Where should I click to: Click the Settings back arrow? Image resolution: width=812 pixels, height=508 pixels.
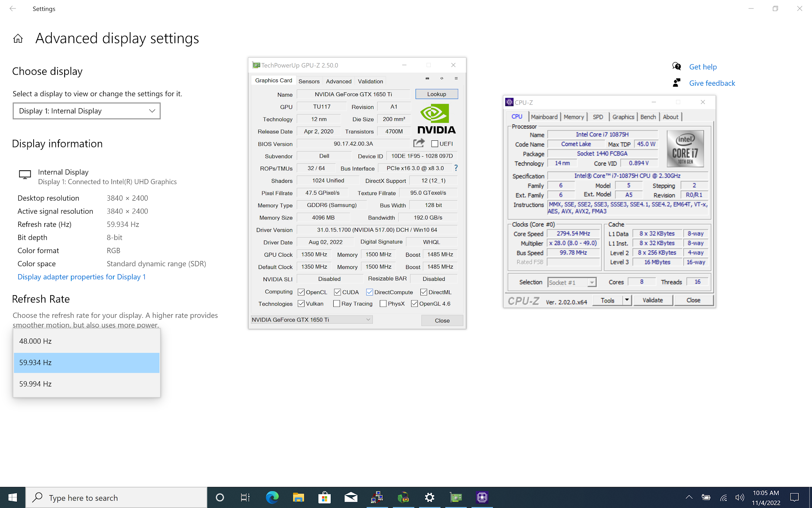tap(13, 8)
